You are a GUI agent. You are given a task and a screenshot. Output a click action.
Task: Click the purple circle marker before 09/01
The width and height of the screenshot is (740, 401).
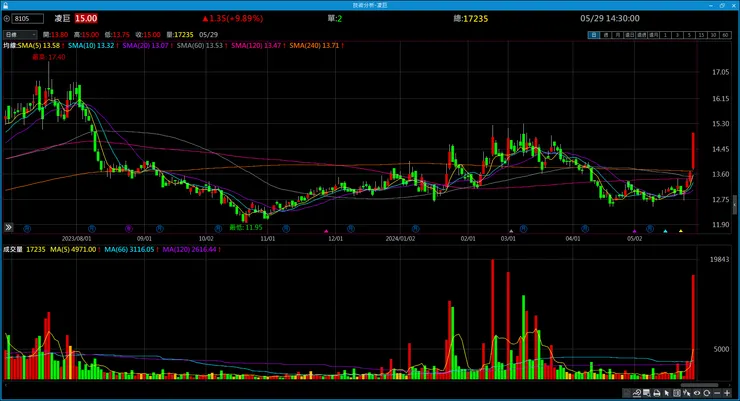click(x=129, y=229)
